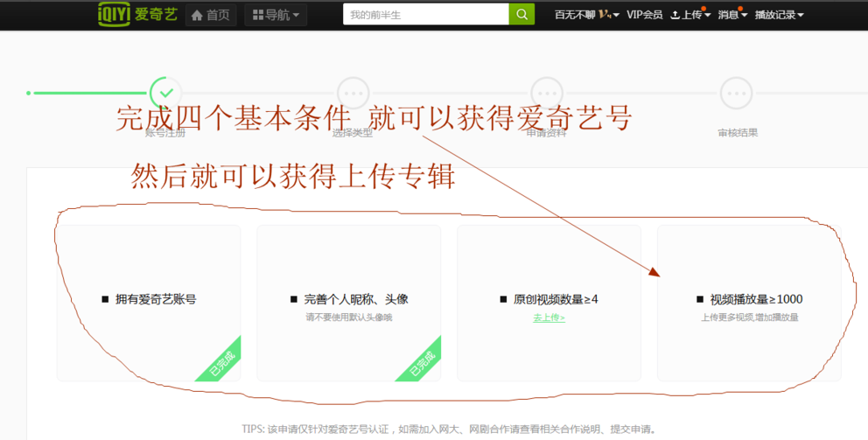Open the 百无不聊 user account dropdown
The height and width of the screenshot is (440, 868).
pos(587,15)
